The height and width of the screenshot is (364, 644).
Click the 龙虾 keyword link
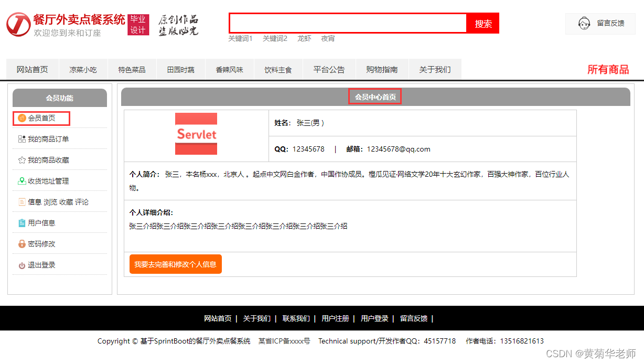point(304,38)
